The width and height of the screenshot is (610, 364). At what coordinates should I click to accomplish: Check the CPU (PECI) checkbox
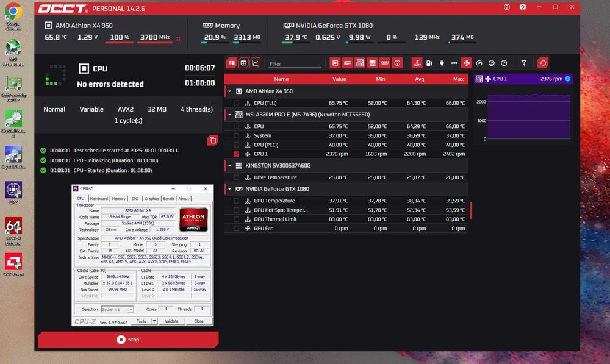click(237, 145)
